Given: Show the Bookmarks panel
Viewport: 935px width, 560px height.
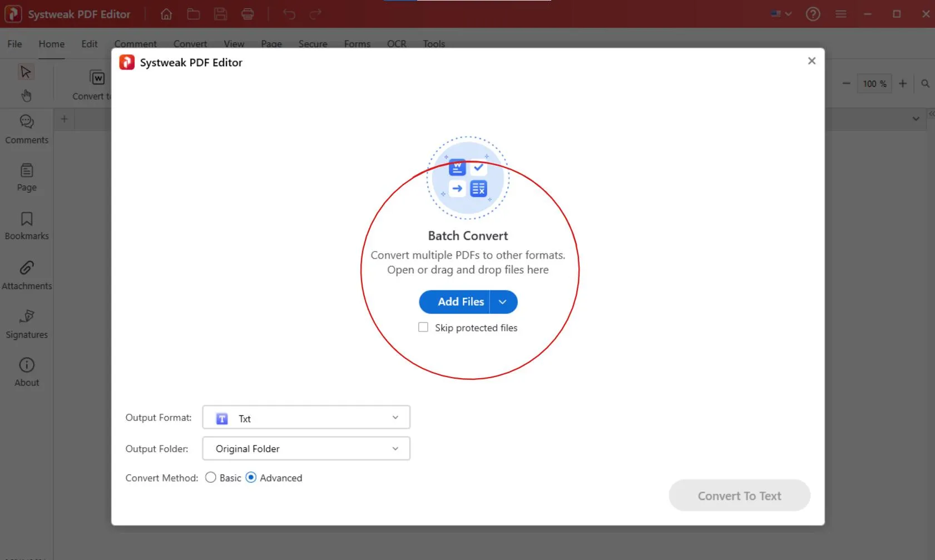Looking at the screenshot, I should (27, 225).
